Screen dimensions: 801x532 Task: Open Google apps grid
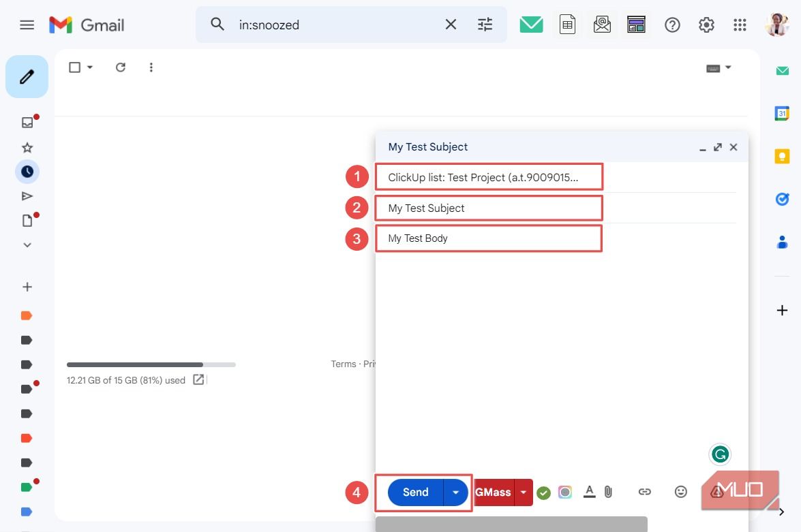pyautogui.click(x=740, y=25)
